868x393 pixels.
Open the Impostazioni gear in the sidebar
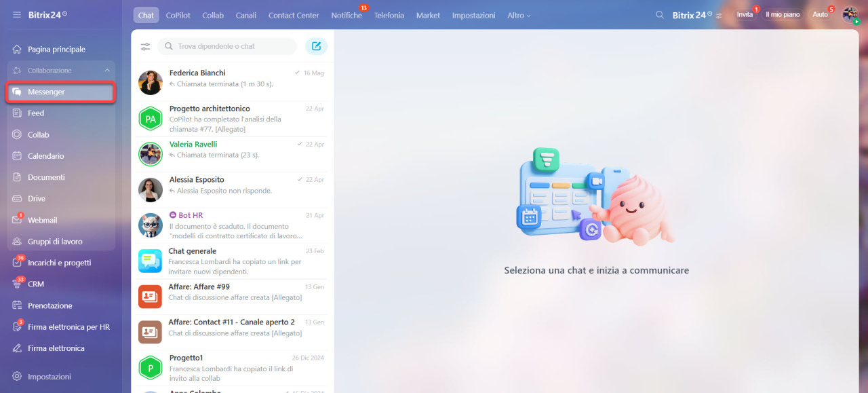tap(17, 377)
